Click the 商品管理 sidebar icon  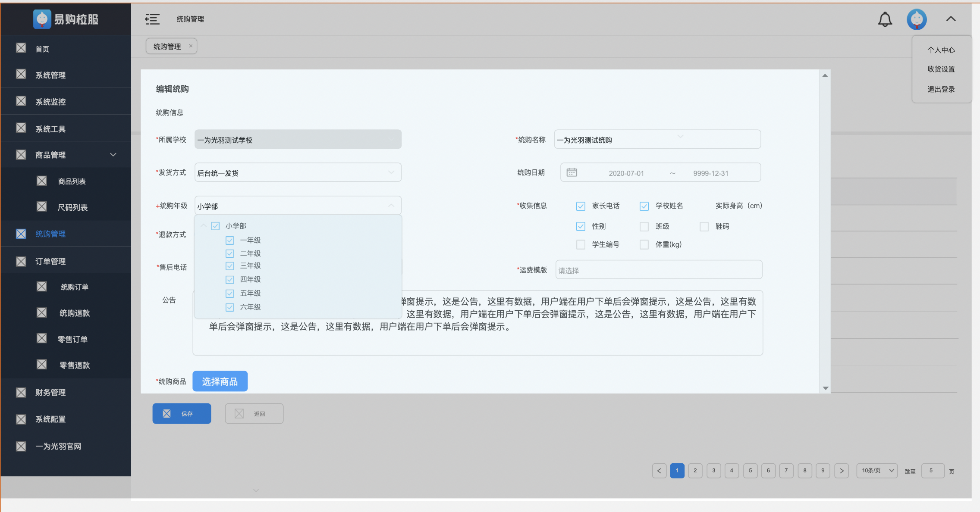pos(21,155)
